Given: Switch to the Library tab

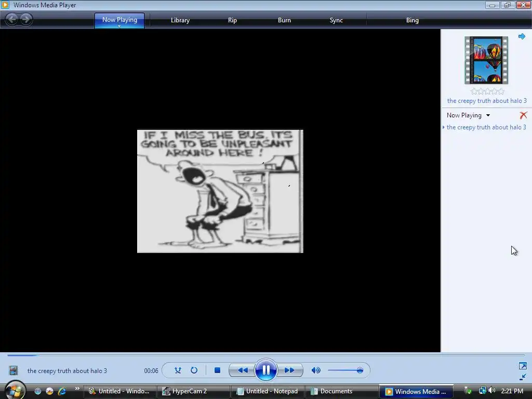Looking at the screenshot, I should tap(180, 20).
